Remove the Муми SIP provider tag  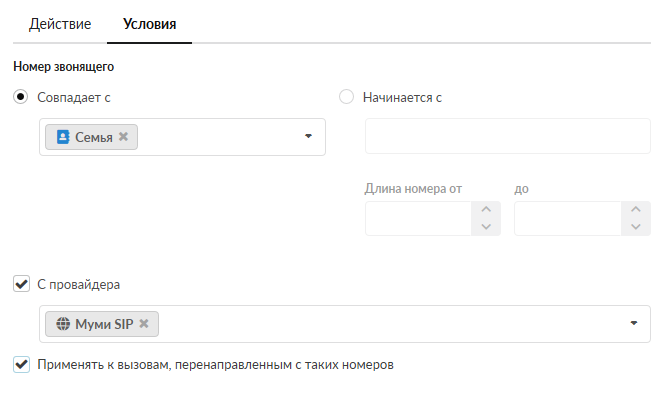point(144,324)
